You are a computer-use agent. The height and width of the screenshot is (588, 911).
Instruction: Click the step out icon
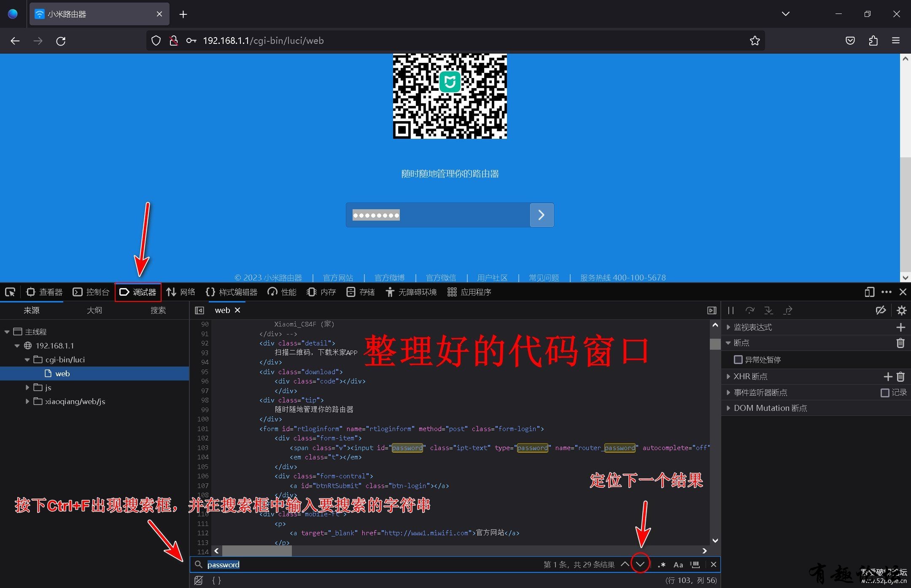[x=787, y=310]
